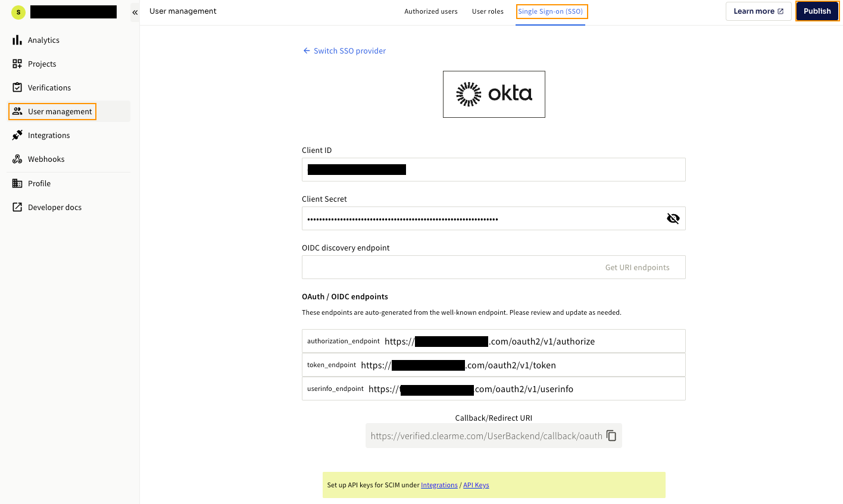Image resolution: width=843 pixels, height=504 pixels.
Task: Open the User roles tab
Action: click(488, 11)
